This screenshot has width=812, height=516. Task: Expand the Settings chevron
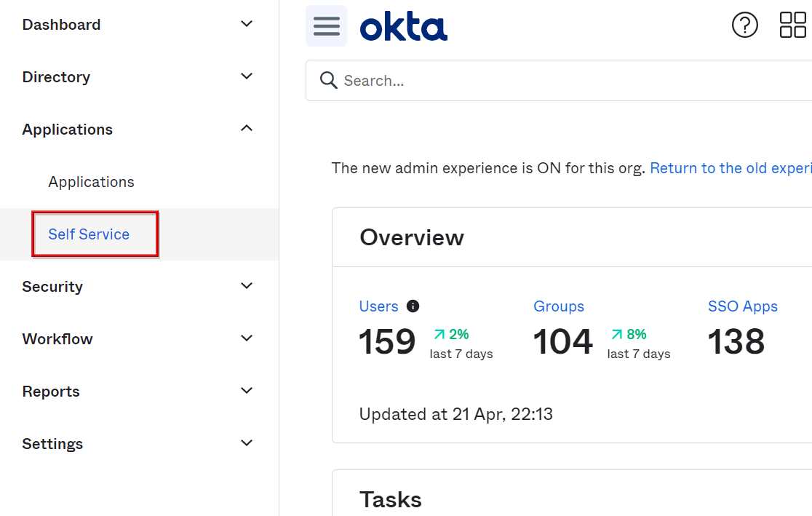point(247,443)
